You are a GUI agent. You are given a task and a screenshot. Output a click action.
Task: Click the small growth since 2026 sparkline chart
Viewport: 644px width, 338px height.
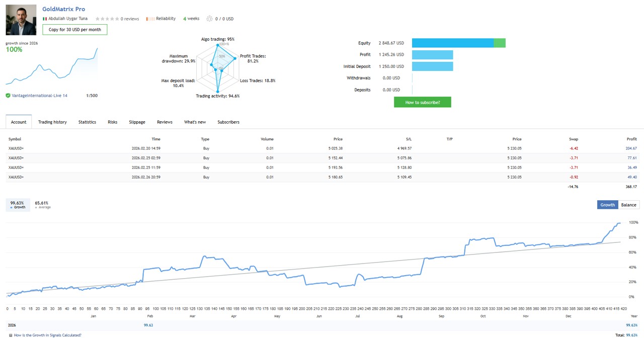click(52, 66)
